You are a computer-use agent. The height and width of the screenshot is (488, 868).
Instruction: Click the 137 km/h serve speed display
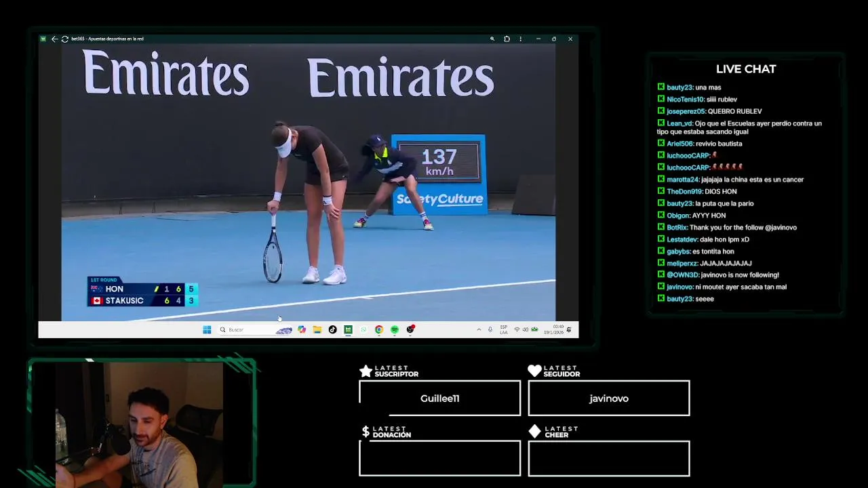[439, 163]
